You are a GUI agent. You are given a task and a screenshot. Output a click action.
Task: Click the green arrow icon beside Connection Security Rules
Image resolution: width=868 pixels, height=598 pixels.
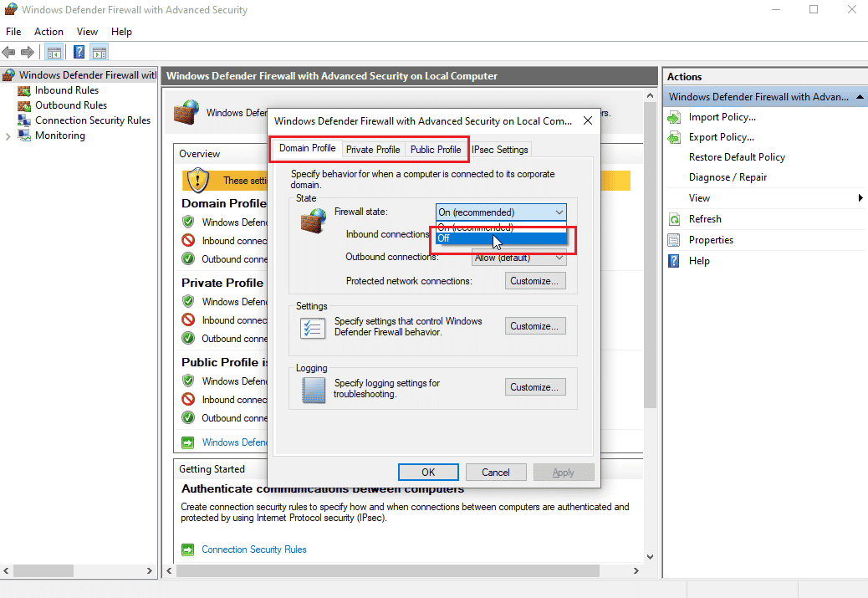tap(188, 549)
